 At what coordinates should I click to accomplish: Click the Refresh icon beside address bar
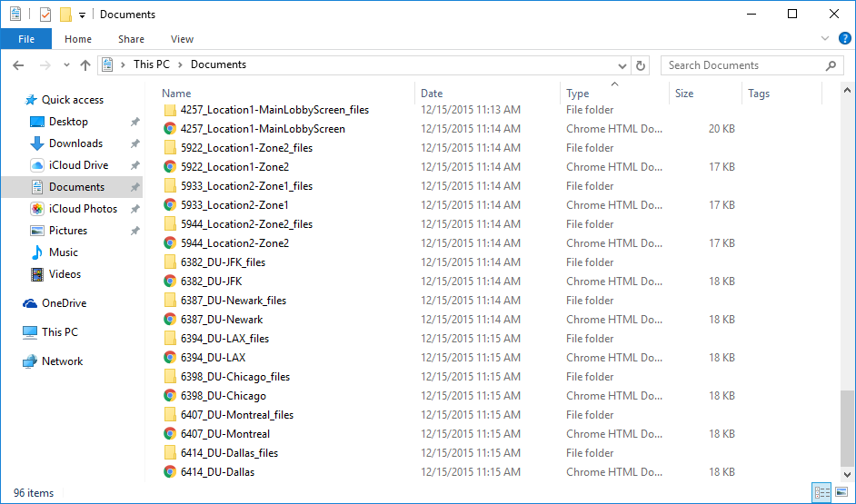click(x=641, y=65)
